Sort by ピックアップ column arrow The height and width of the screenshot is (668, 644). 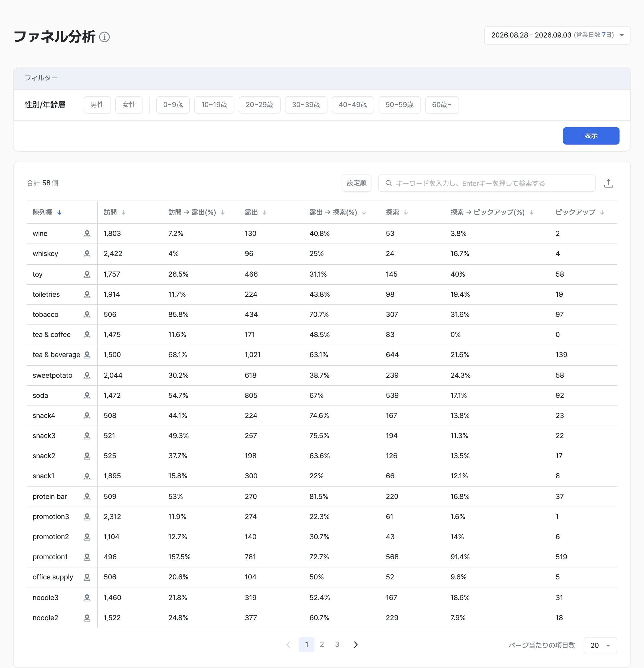click(602, 212)
